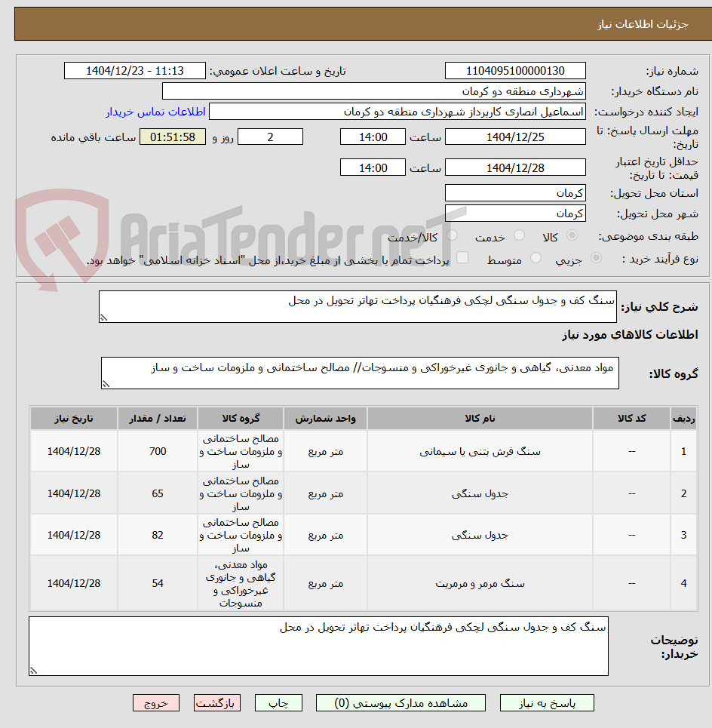This screenshot has width=712, height=728.
Task: Open اطلاعات تماس خریدار link
Action: [155, 112]
